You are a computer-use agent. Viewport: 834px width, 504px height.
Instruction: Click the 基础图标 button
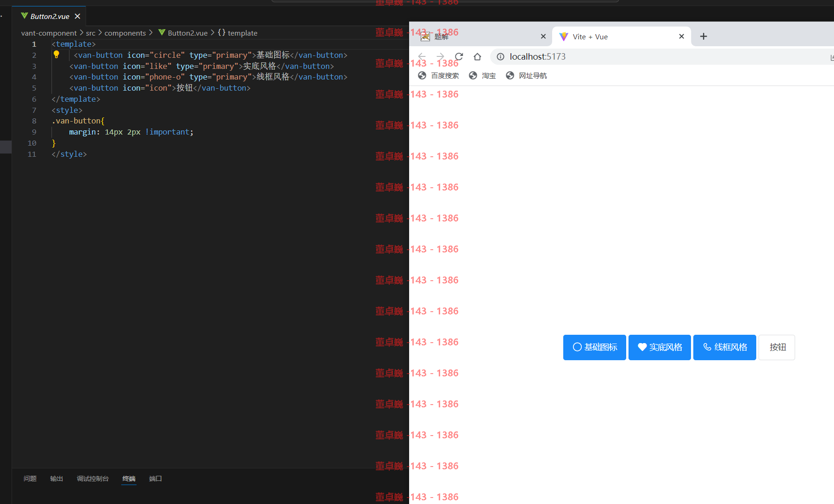pyautogui.click(x=595, y=347)
